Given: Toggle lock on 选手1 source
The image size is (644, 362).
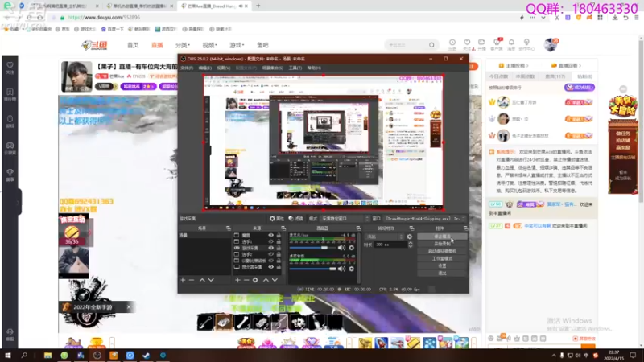Looking at the screenshot, I should 279,242.
